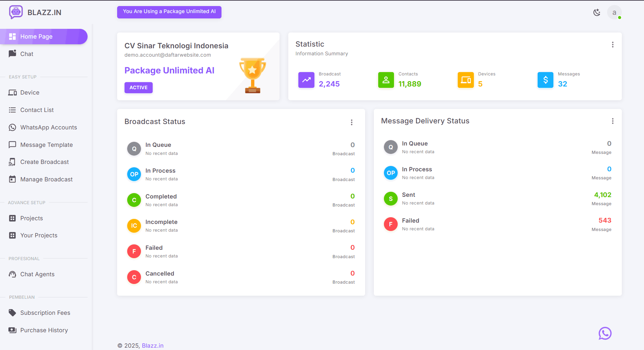Click the Projects grid icon
Viewport: 644px width, 350px height.
tap(12, 218)
